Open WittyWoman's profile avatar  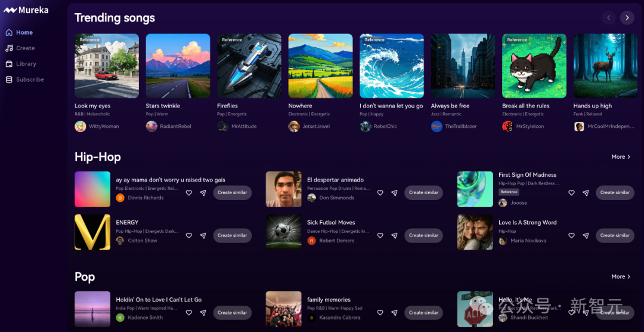pos(80,127)
